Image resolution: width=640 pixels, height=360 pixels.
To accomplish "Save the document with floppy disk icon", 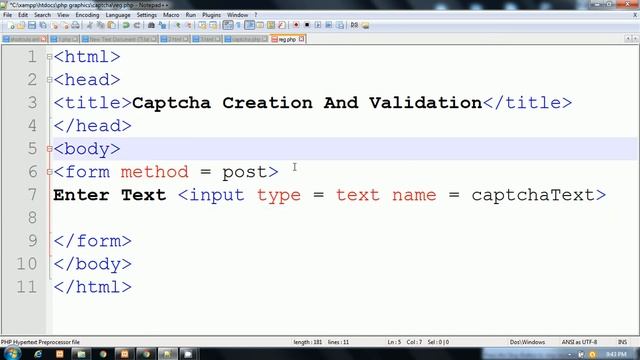I will pyautogui.click(x=32, y=25).
